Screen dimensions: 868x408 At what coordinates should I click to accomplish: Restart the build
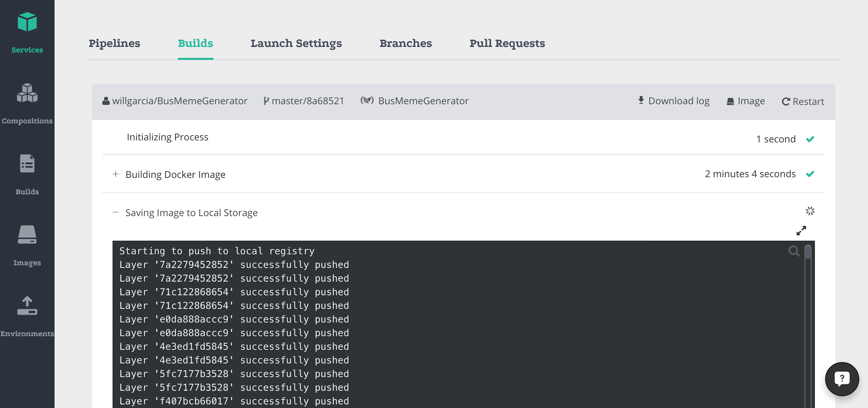803,101
